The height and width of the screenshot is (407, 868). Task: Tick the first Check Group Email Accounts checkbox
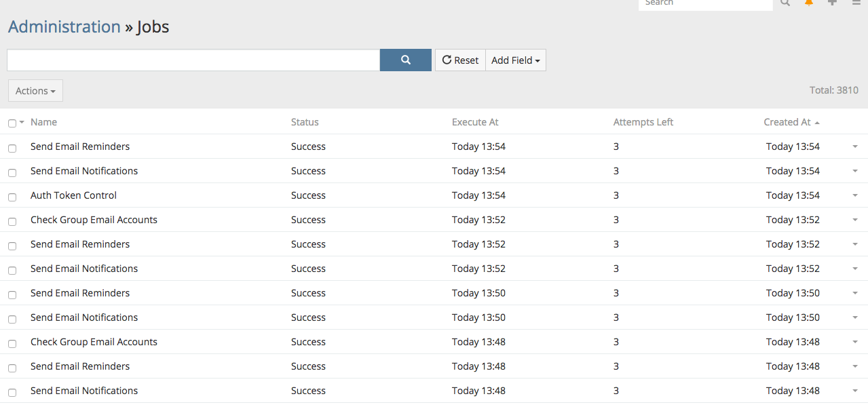pos(12,221)
